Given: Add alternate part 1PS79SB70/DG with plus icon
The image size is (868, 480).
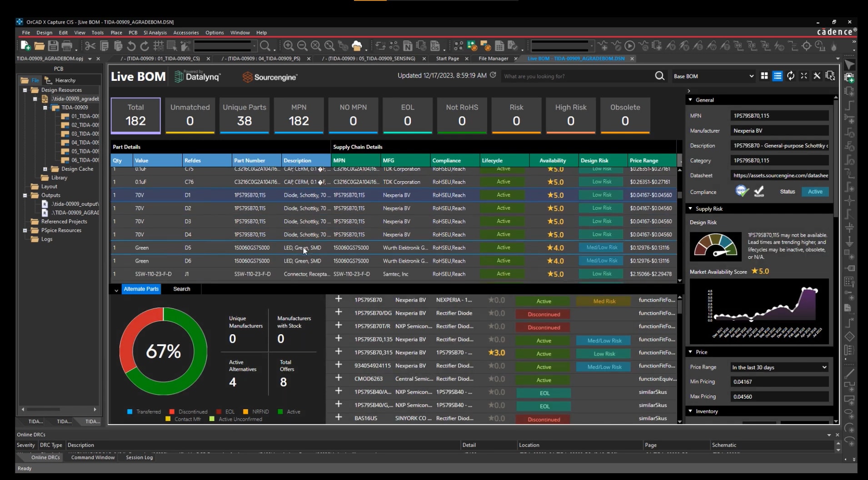Looking at the screenshot, I should pos(339,312).
